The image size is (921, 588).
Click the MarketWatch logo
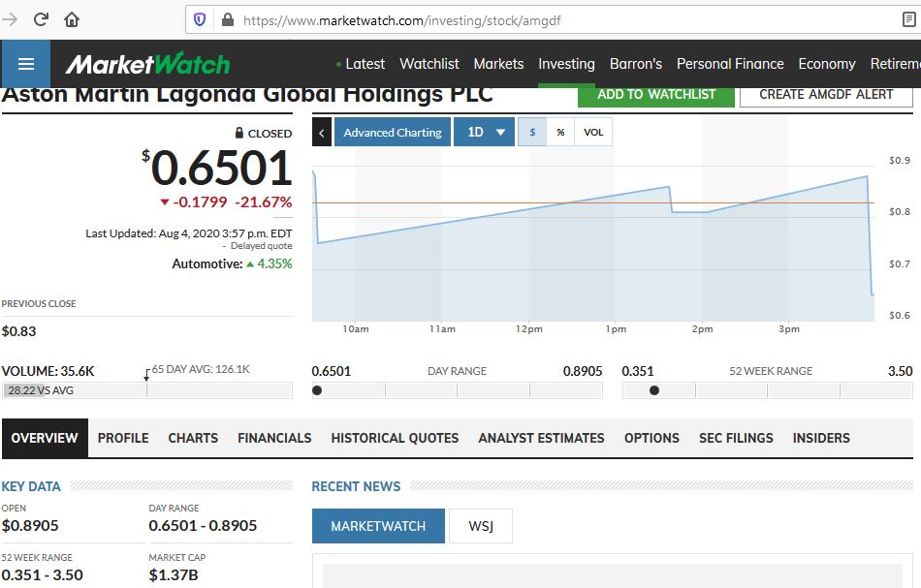[147, 64]
